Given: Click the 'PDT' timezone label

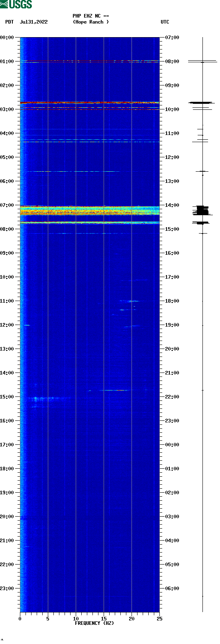Looking at the screenshot, I should pyautogui.click(x=10, y=22).
